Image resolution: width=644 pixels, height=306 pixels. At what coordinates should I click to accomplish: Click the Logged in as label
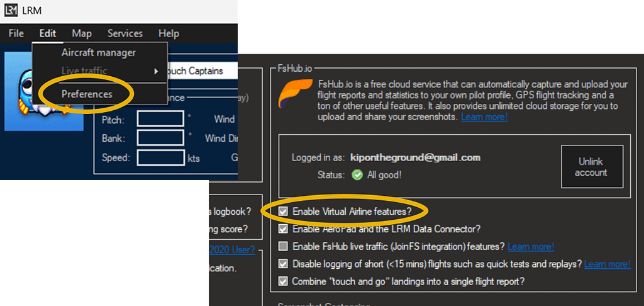319,158
